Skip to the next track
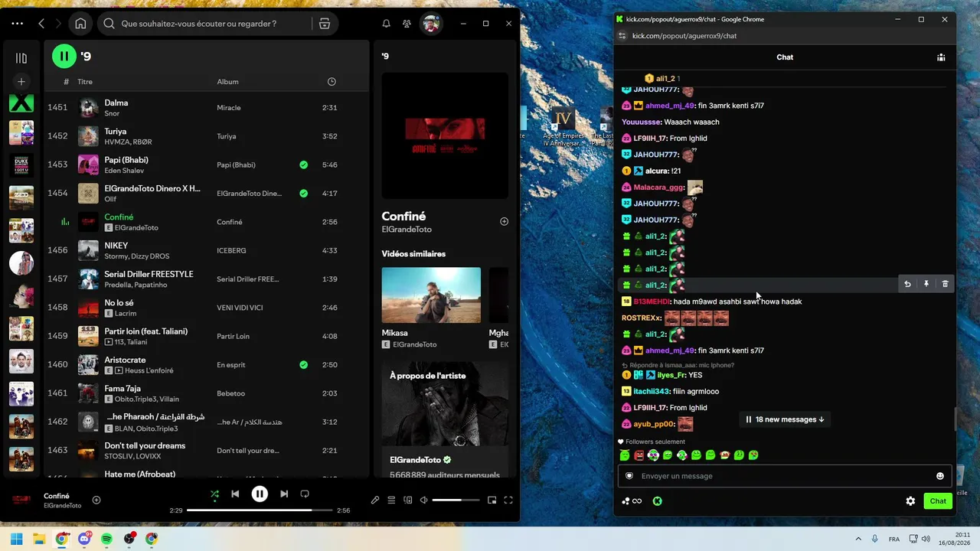980x551 pixels. point(284,494)
